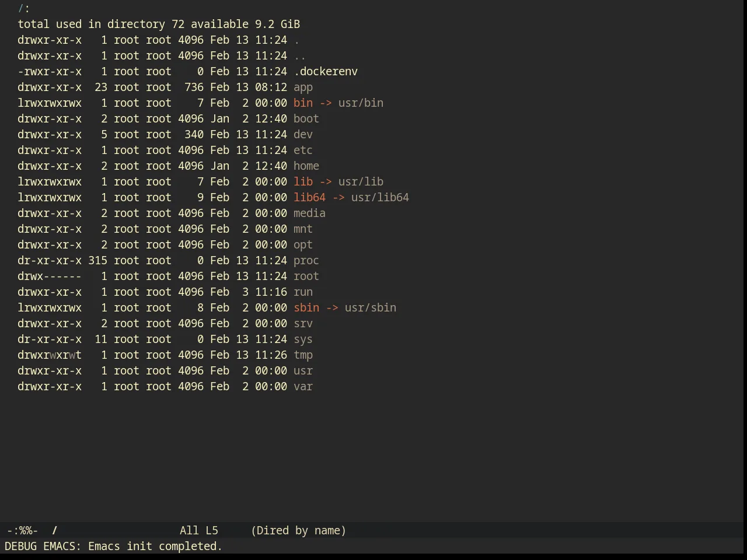The height and width of the screenshot is (560, 747).
Task: Click the '08:12' time of app
Action: click(271, 87)
